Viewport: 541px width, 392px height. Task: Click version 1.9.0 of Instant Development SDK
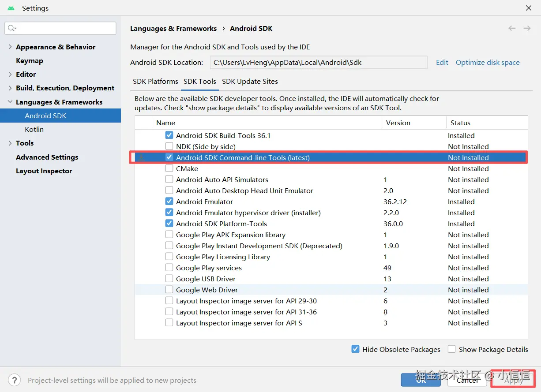point(391,246)
